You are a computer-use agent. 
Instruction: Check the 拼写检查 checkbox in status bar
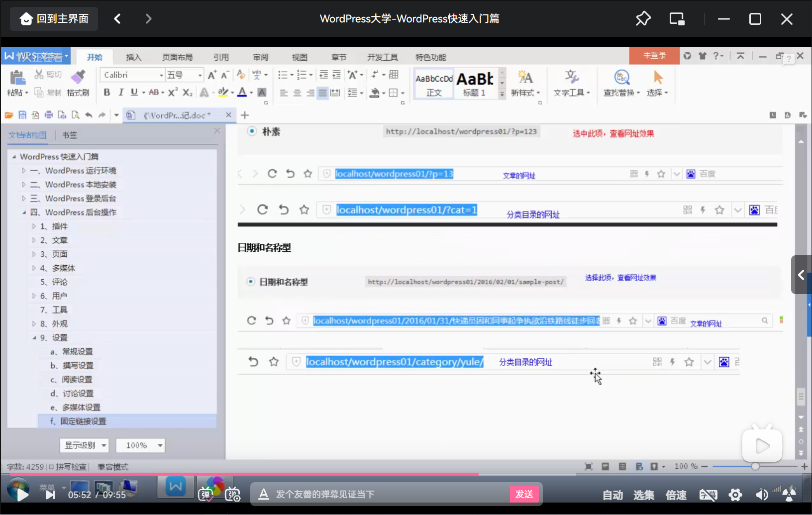[52, 467]
